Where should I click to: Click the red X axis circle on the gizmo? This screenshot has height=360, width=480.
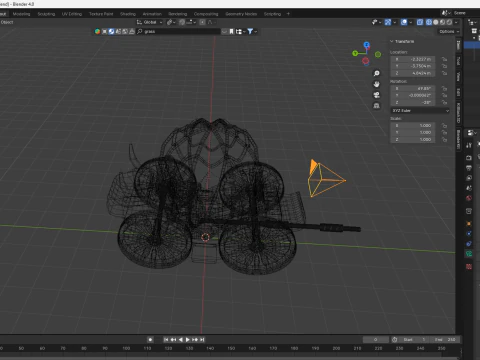[366, 61]
